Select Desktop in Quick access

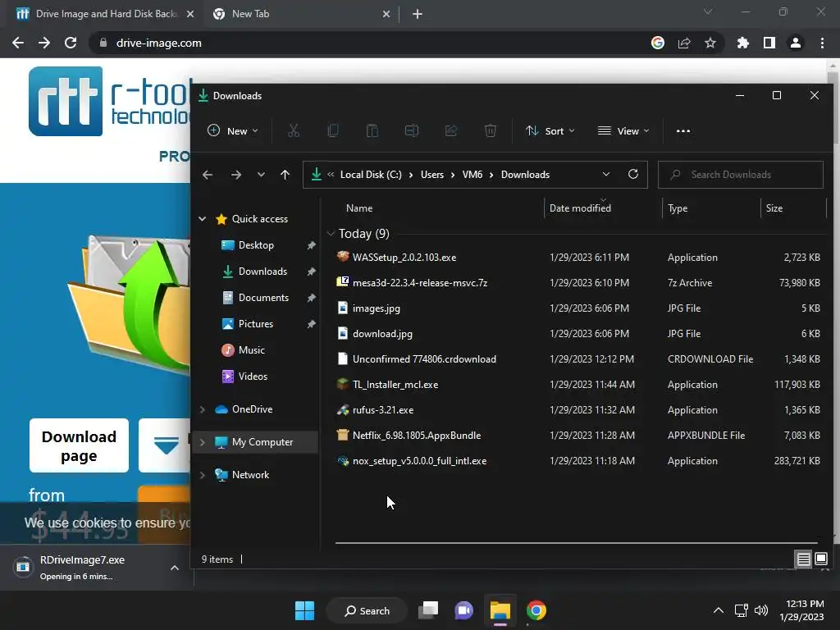click(256, 245)
